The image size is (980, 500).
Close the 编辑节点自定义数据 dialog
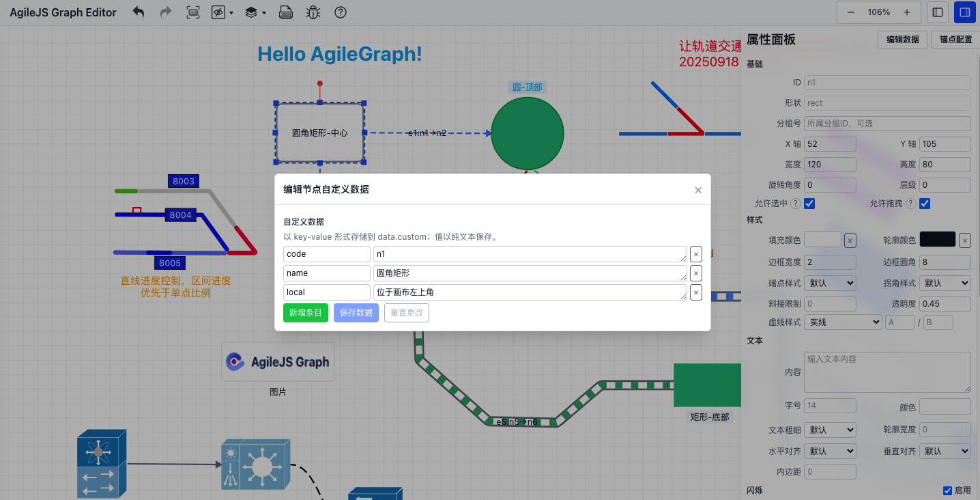698,190
